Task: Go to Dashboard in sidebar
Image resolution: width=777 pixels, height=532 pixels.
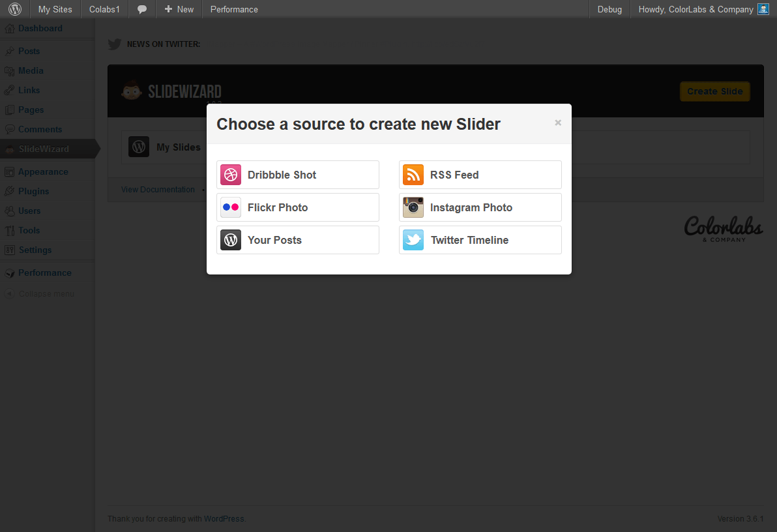Action: pos(40,29)
